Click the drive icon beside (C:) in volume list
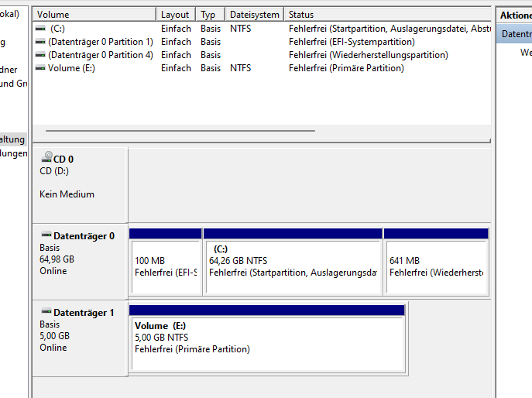 40,29
